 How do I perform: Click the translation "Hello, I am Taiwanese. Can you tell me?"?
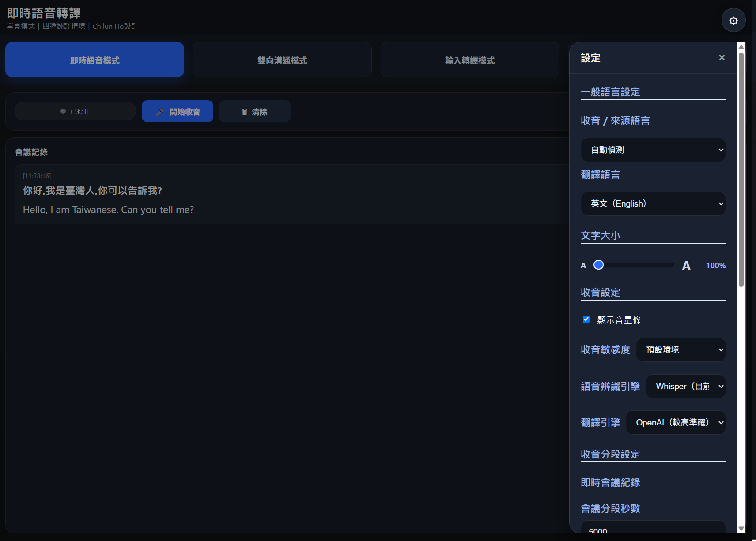coord(108,210)
